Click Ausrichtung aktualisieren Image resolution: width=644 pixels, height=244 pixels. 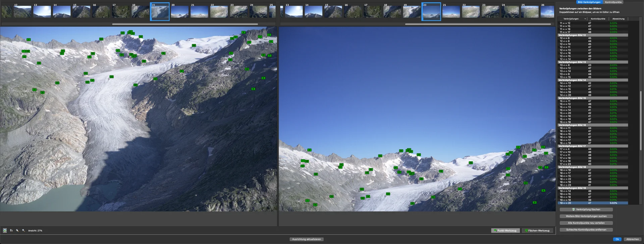click(306, 239)
